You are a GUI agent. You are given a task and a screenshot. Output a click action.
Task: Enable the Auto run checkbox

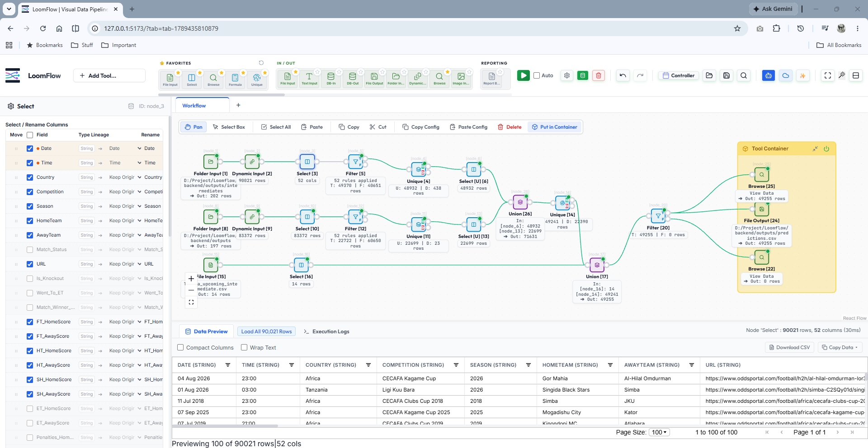click(537, 75)
